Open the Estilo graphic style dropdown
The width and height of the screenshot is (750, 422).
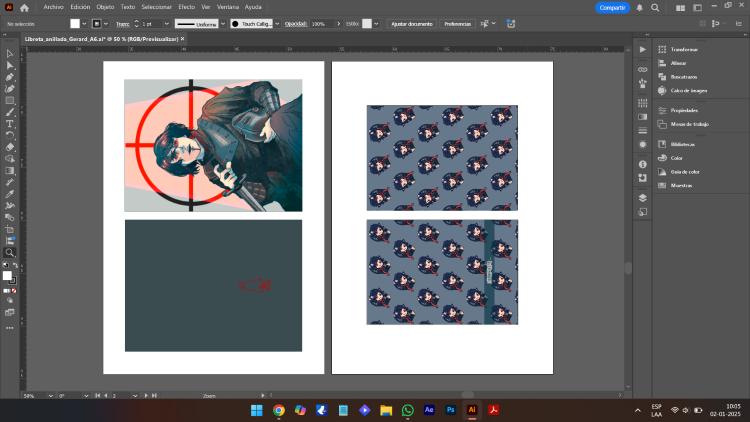376,24
